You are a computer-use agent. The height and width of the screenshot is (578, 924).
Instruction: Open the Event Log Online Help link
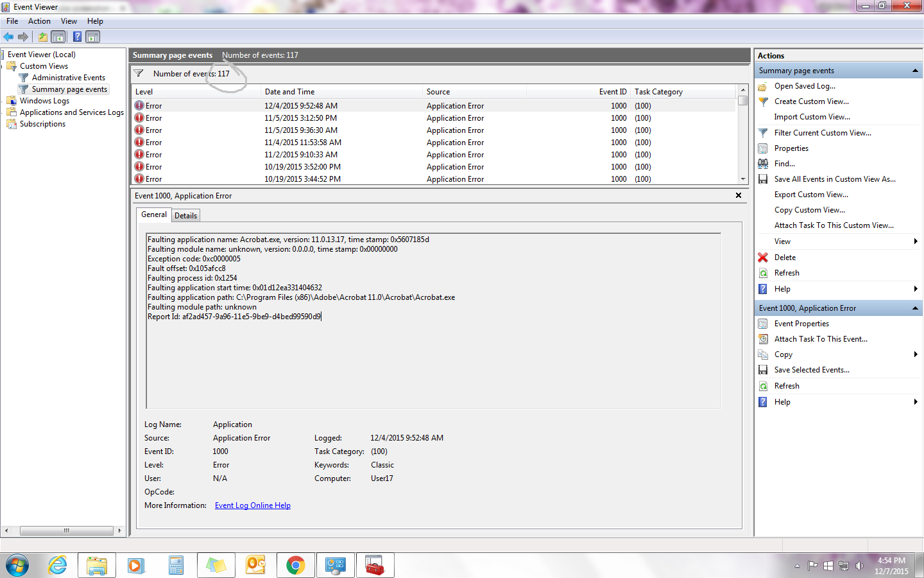tap(253, 505)
